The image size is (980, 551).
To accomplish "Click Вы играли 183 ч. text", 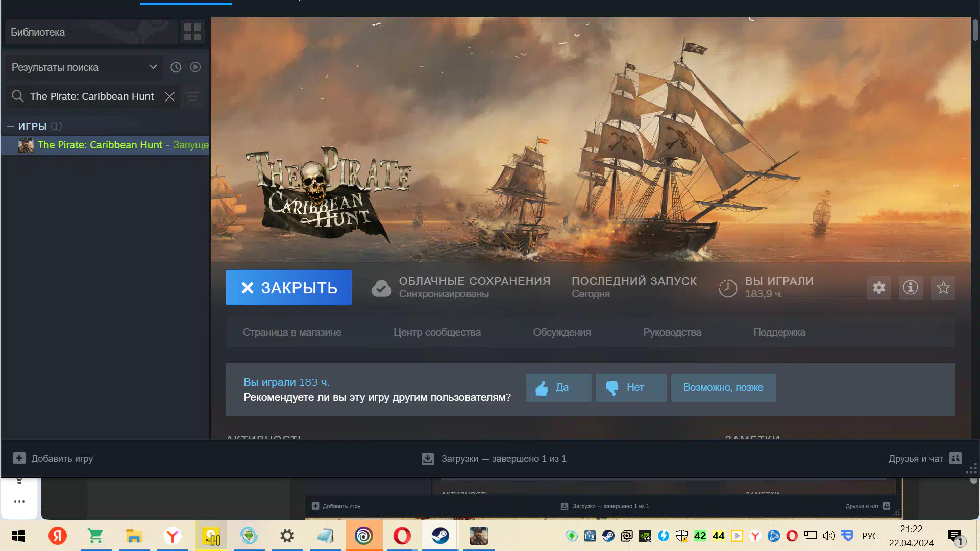I will pos(286,382).
